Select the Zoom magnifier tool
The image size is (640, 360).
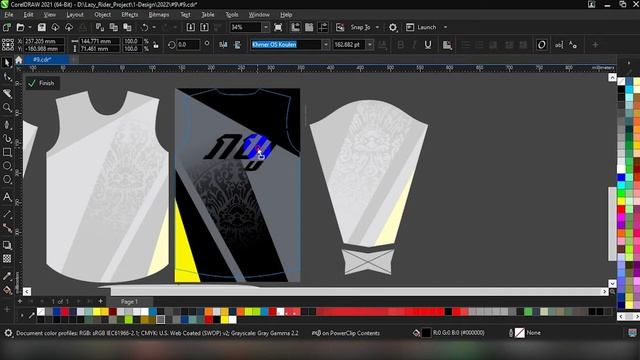click(x=7, y=107)
